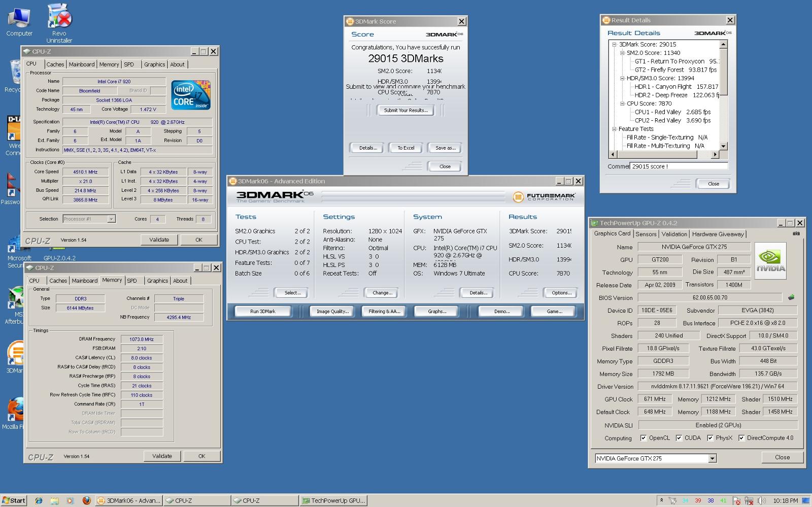Click the Futuremark Corporation logo
The width and height of the screenshot is (812, 507).
tap(544, 196)
